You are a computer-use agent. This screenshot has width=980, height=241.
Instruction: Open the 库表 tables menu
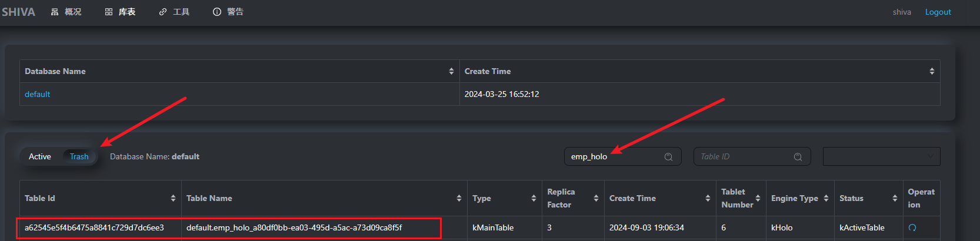click(121, 12)
